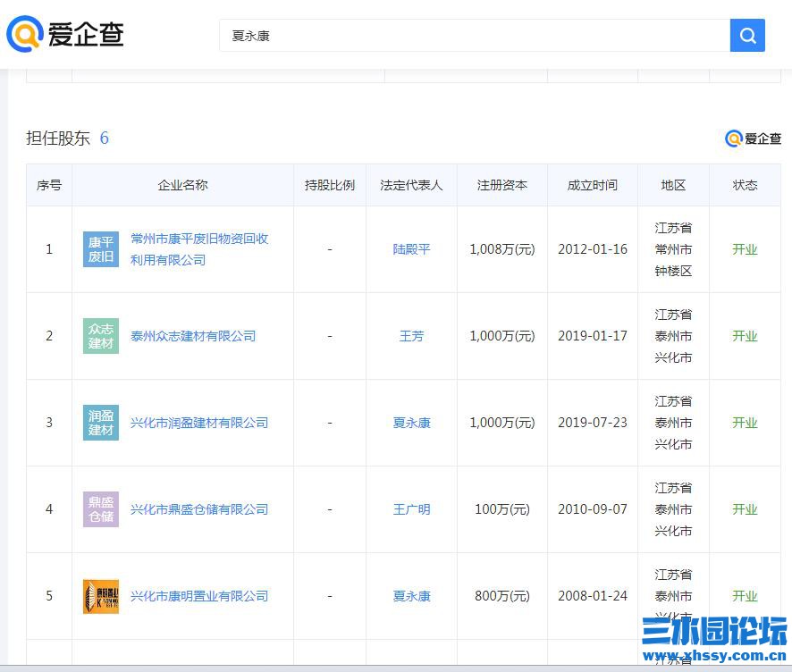Open 泰州众志建材有限公司 company link
The image size is (792, 672).
[193, 336]
